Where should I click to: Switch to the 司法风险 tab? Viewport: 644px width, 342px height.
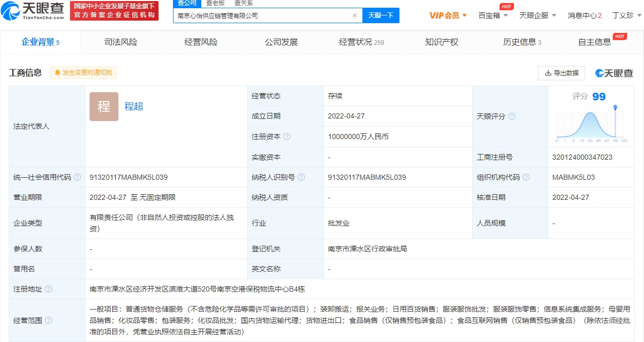click(120, 42)
